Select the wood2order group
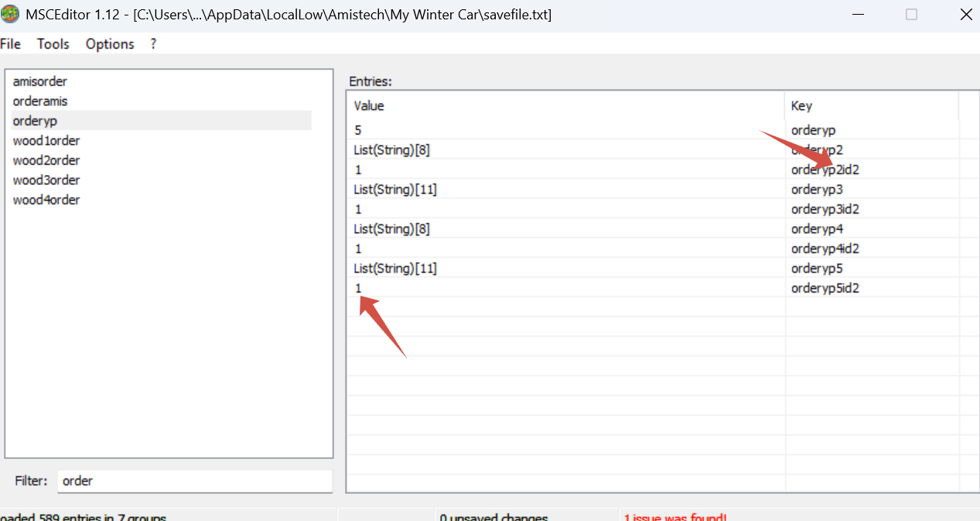The width and height of the screenshot is (980, 521). pyautogui.click(x=46, y=160)
